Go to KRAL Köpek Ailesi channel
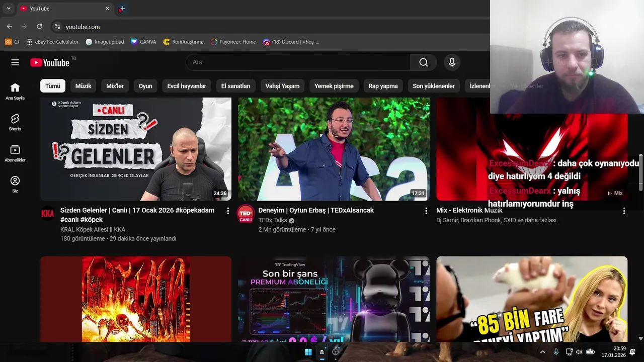 tap(93, 229)
